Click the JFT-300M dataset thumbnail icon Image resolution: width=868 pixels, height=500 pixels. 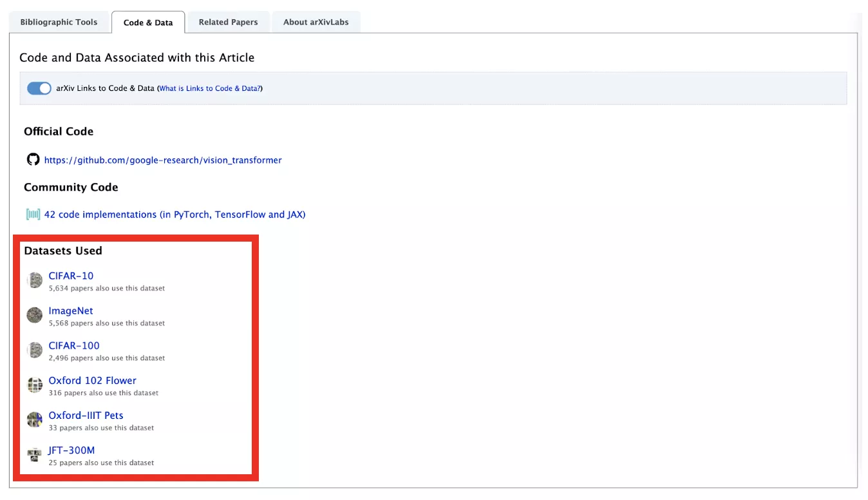pyautogui.click(x=34, y=454)
